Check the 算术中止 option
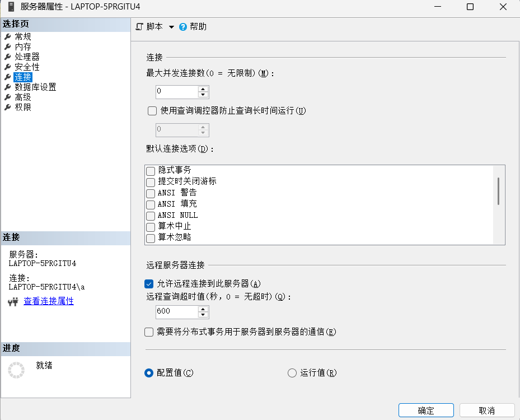Viewport: 520px width, 420px height. pos(151,227)
